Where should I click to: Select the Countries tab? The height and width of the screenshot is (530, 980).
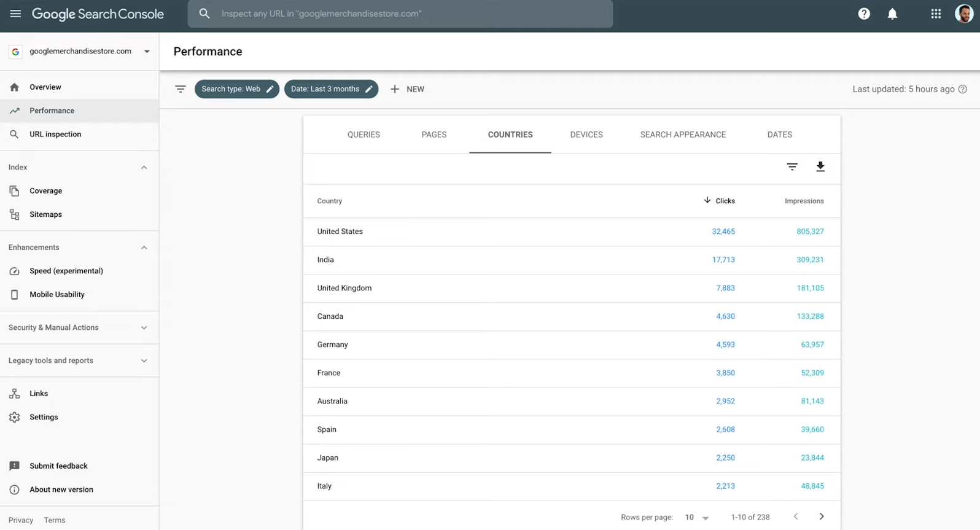coord(510,134)
